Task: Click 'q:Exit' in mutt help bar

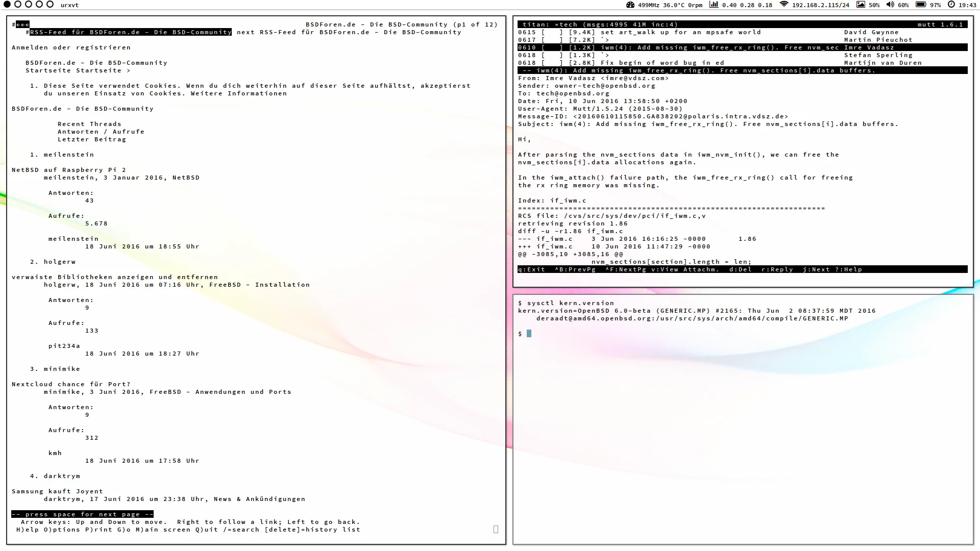Action: point(531,269)
